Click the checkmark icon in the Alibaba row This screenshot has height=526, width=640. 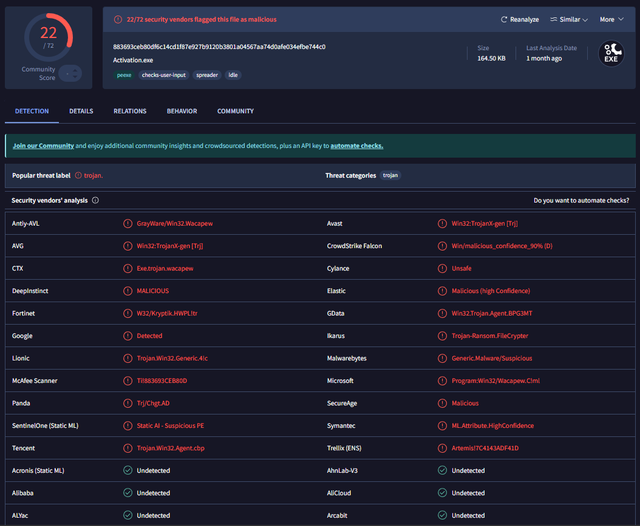[x=128, y=493]
